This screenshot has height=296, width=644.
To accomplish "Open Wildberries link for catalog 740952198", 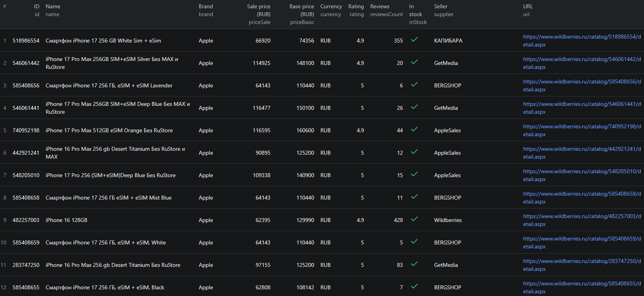I will 582,130.
